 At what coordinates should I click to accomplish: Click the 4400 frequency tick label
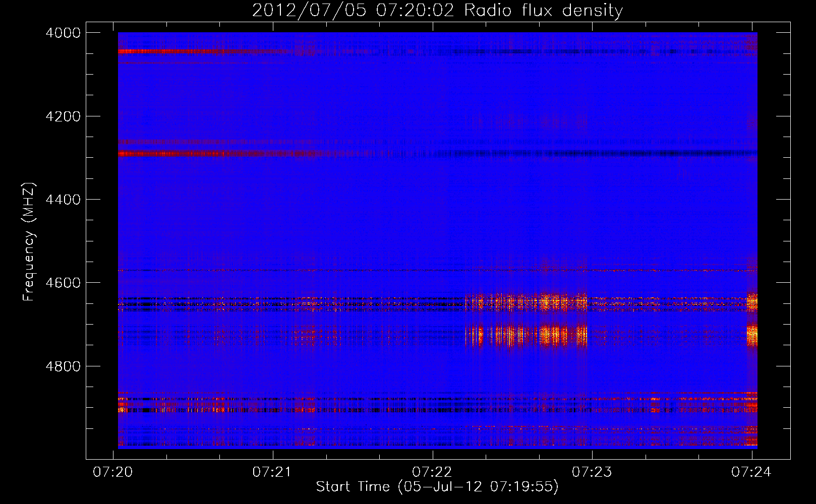(x=63, y=200)
